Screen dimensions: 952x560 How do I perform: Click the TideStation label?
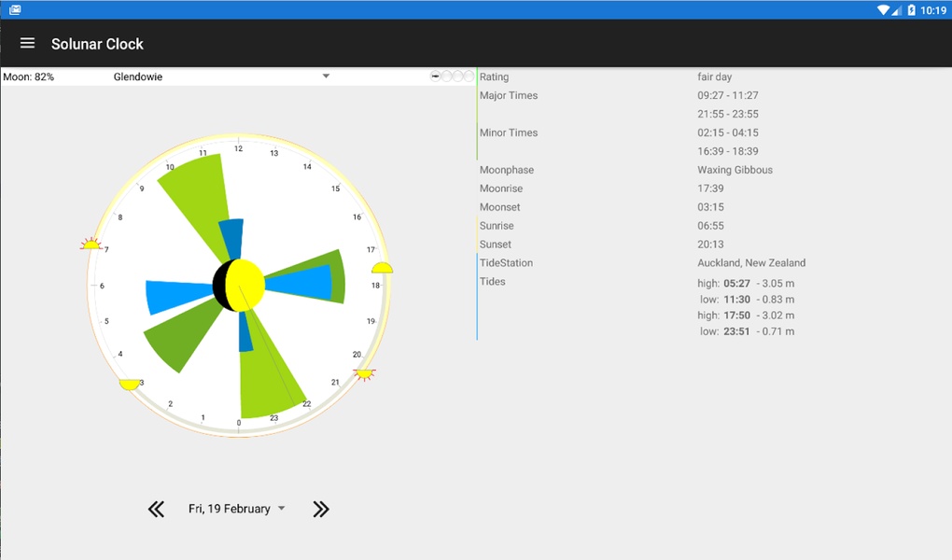(507, 263)
